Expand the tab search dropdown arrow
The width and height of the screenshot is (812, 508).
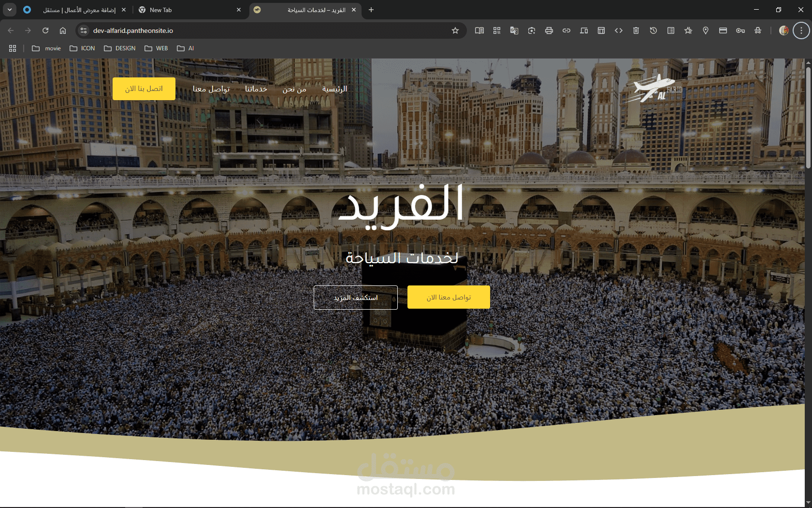pos(10,10)
